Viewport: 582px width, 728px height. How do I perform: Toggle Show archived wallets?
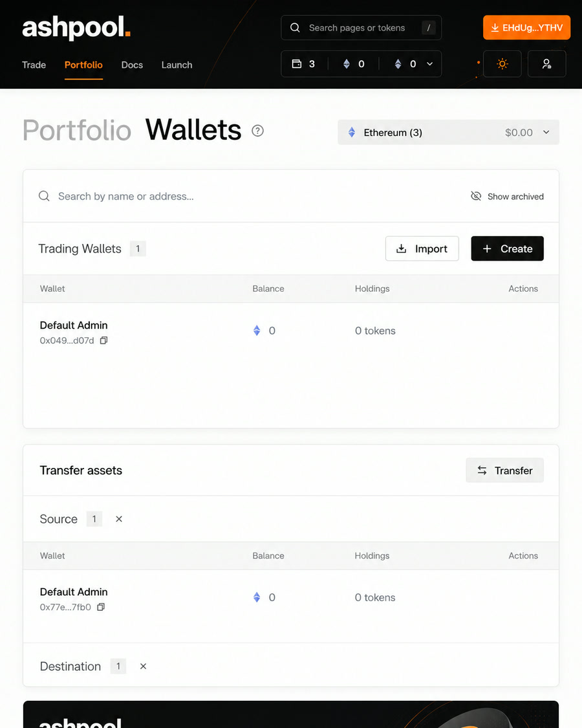pyautogui.click(x=507, y=196)
